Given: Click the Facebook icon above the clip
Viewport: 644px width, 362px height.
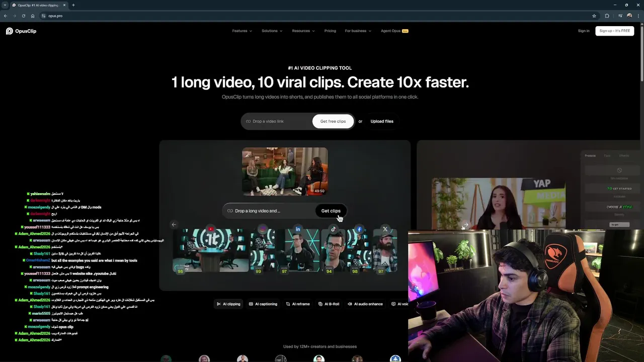Looking at the screenshot, I should pyautogui.click(x=359, y=229).
